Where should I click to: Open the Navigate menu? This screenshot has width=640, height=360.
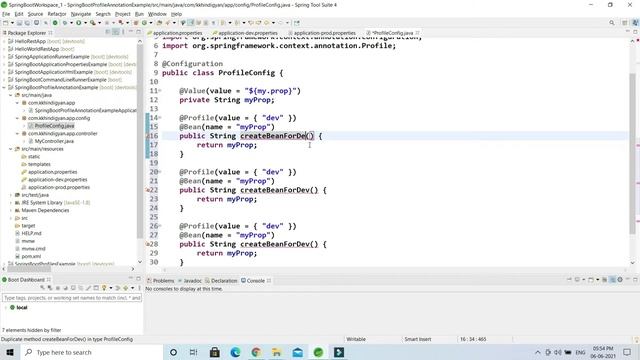(x=81, y=14)
